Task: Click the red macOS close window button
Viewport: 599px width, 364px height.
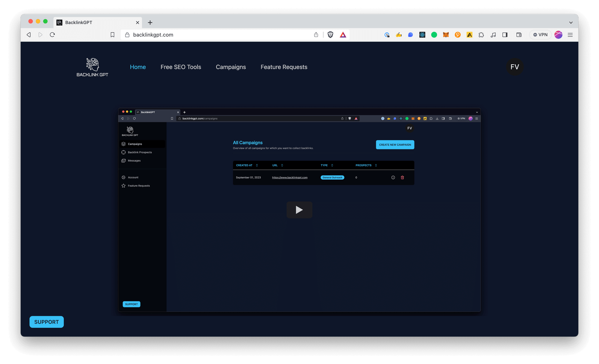Action: pos(31,21)
